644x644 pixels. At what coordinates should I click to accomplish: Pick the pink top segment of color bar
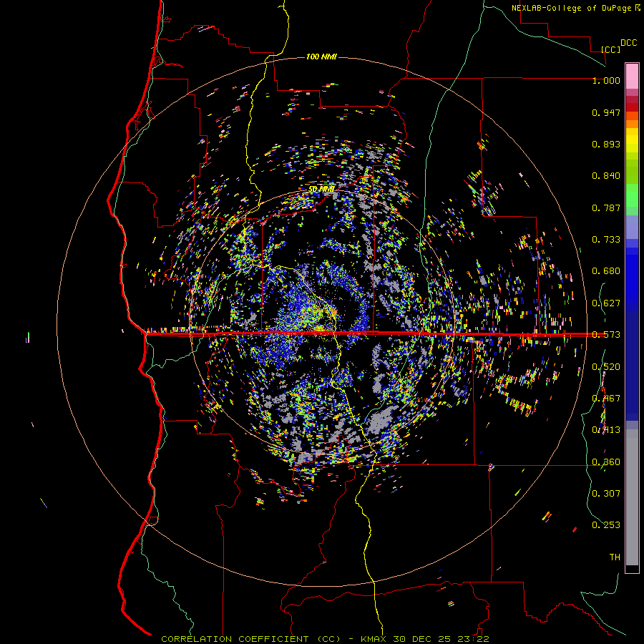[632, 76]
